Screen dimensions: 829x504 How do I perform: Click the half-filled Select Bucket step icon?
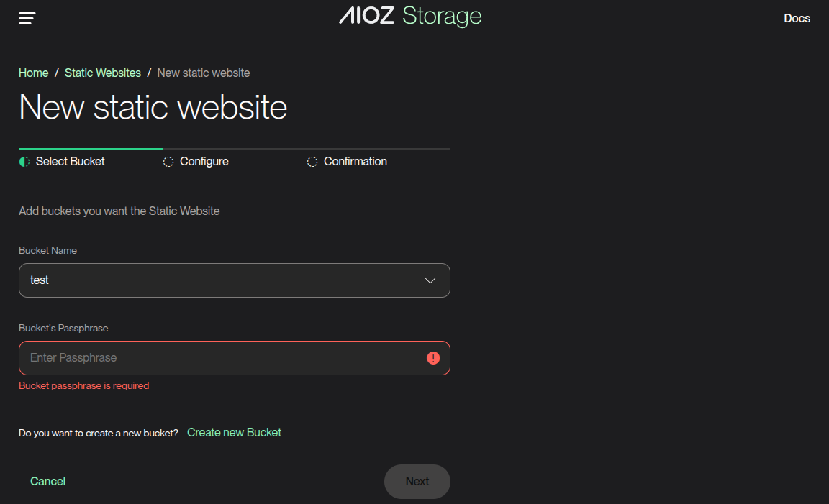tap(24, 162)
